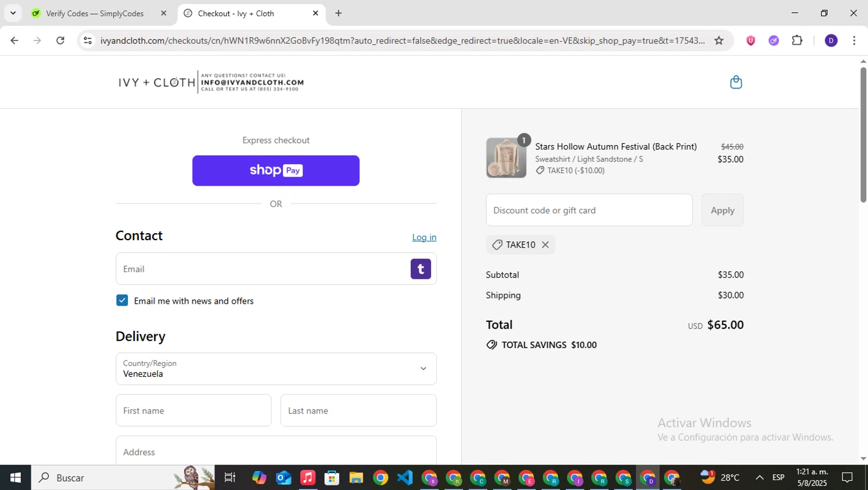The height and width of the screenshot is (490, 868).
Task: Open Chrome profile I taskbar icon
Action: (575, 478)
